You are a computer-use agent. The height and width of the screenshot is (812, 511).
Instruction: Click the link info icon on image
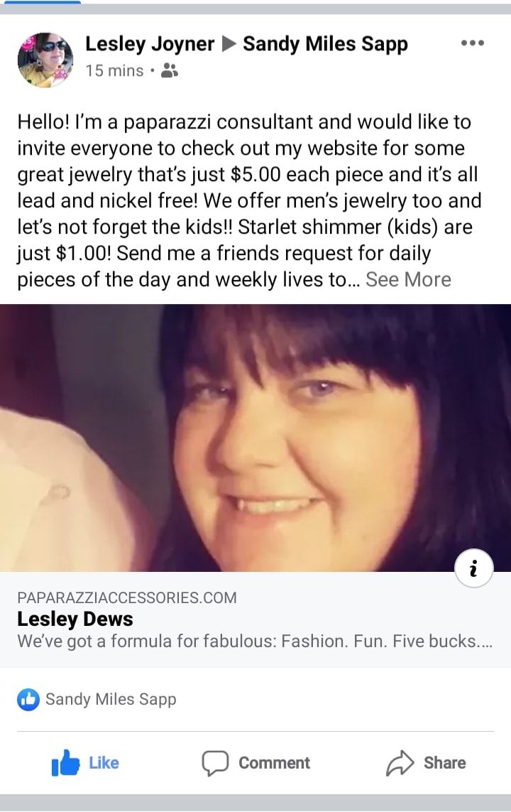click(x=473, y=568)
